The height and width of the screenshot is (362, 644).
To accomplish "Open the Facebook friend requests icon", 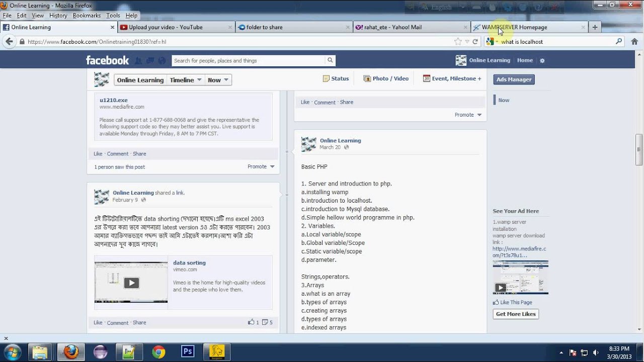I will point(138,61).
